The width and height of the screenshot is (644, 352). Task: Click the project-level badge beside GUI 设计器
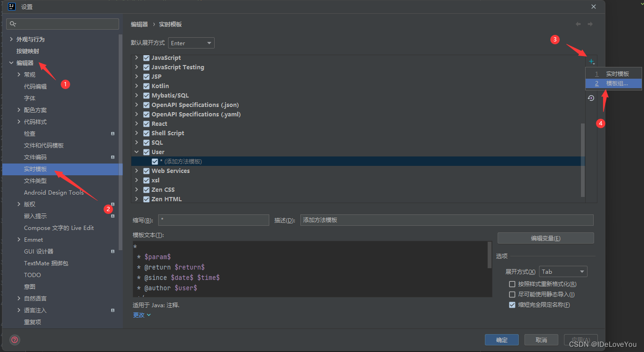click(113, 252)
